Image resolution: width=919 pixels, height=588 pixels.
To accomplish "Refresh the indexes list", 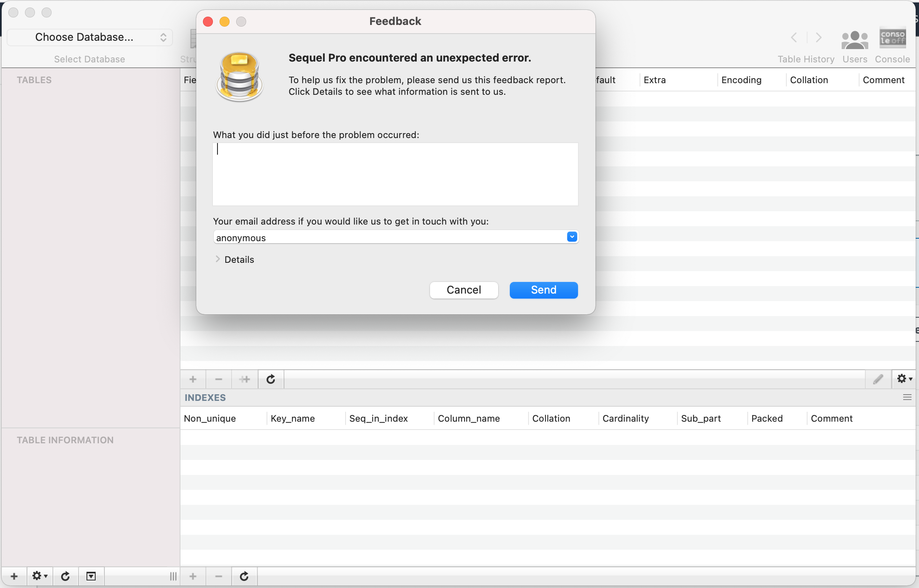I will pyautogui.click(x=244, y=576).
